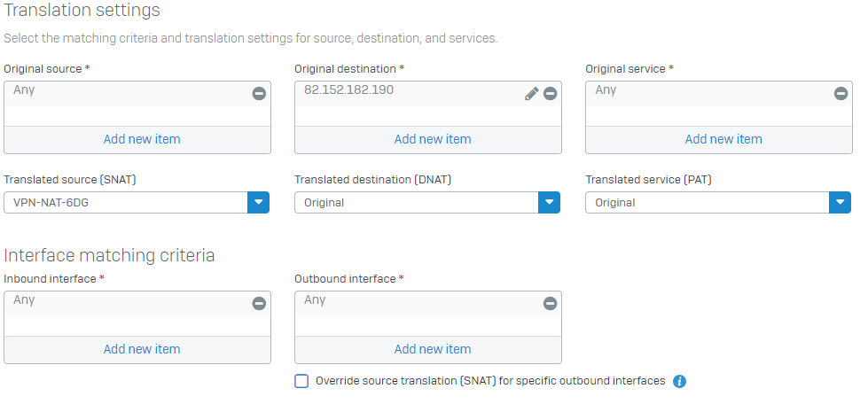Viewport: 868px width, 404px height.
Task: Add new item to Outbound interface
Action: pos(433,349)
